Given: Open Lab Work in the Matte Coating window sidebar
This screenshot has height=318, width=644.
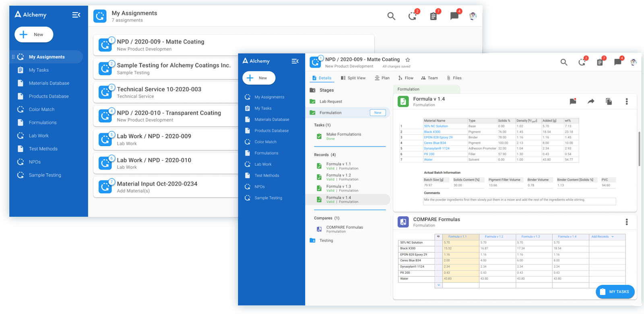Looking at the screenshot, I should 271,164.
